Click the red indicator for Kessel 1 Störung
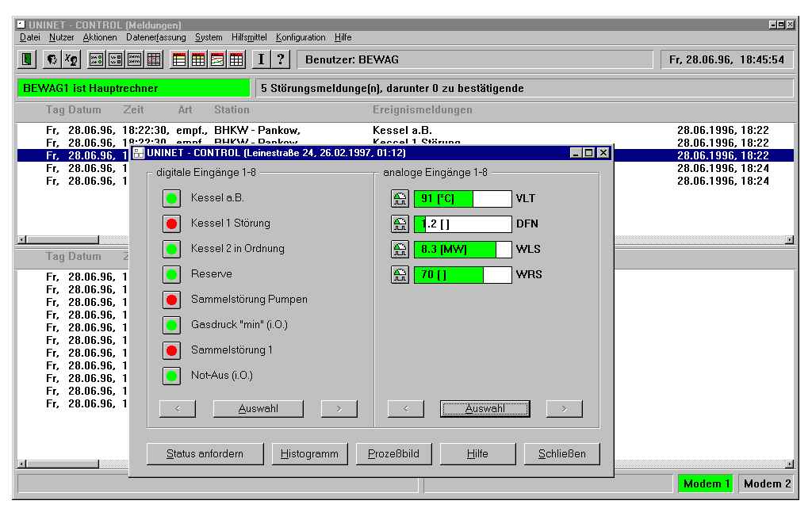812x512 pixels. (171, 224)
